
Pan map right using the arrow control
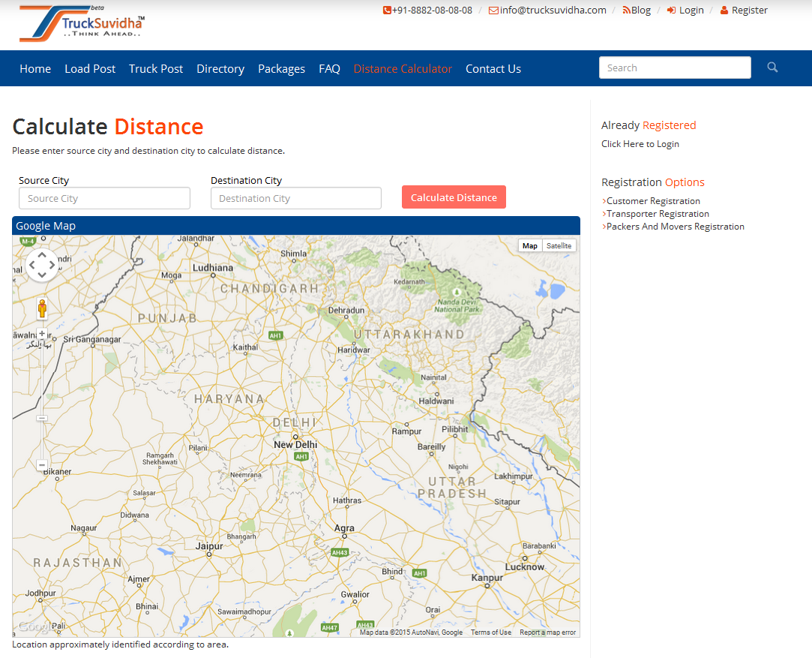point(52,264)
